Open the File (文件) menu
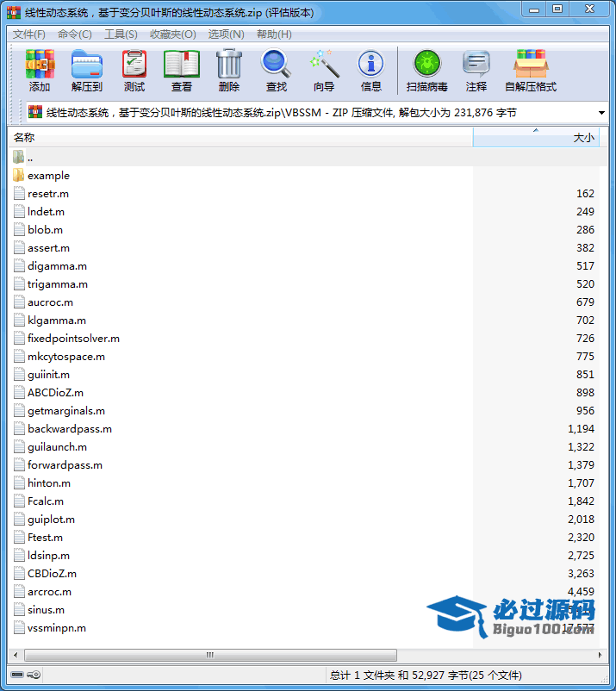616x691 pixels. coord(28,34)
